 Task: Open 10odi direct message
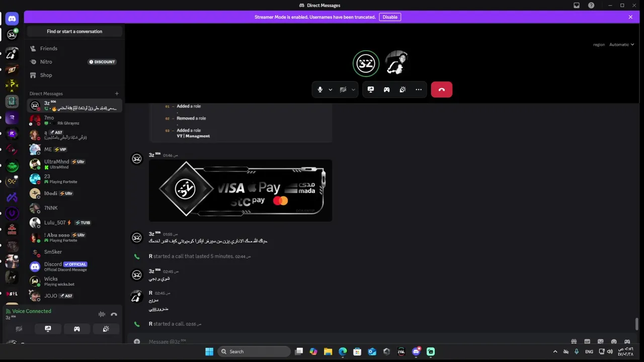pyautogui.click(x=74, y=193)
